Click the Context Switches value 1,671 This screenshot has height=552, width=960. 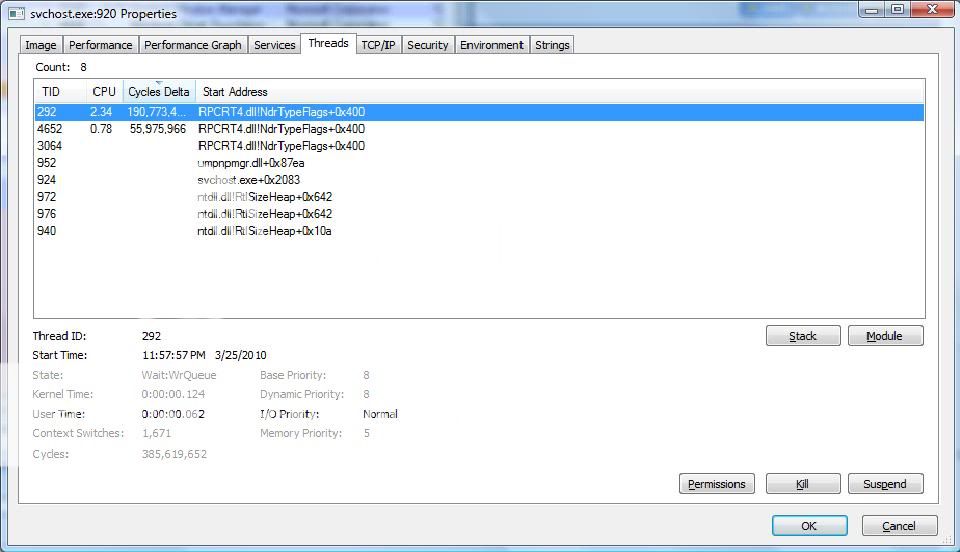[156, 433]
